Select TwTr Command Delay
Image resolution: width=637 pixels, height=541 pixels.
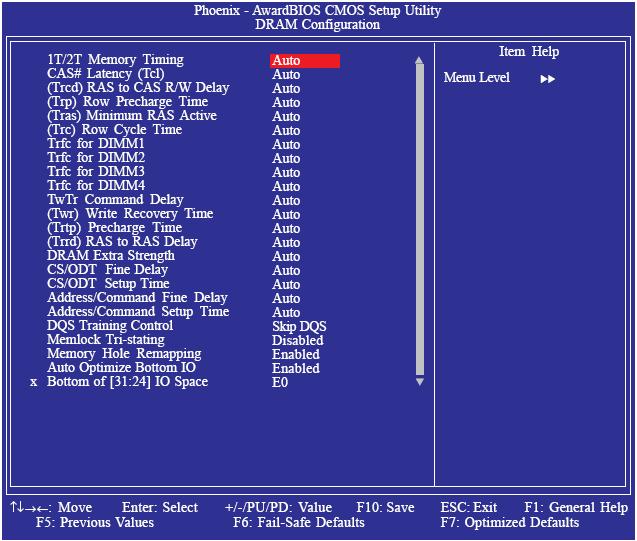coord(115,199)
